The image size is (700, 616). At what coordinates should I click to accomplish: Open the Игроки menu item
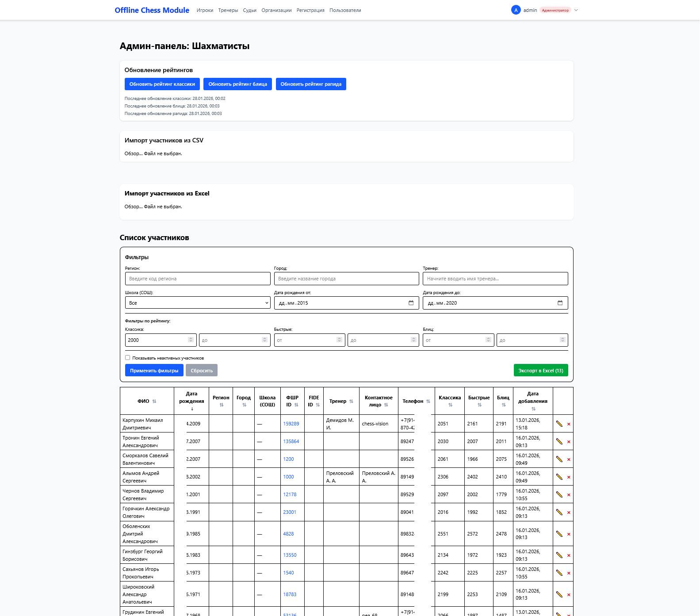(205, 10)
